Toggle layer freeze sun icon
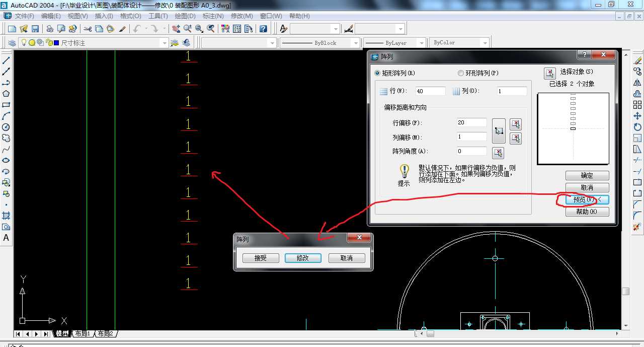644x347 pixels. 32,43
